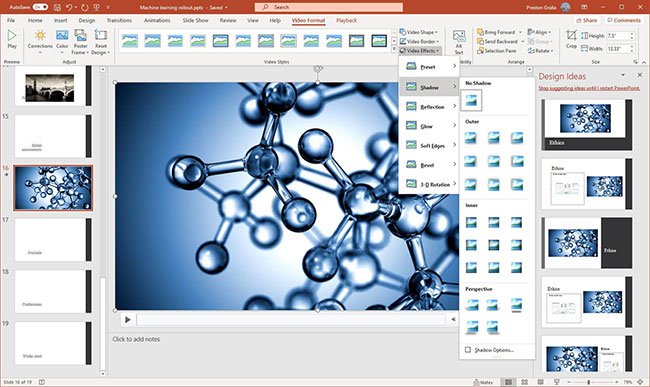
Task: Click the Poster Frame icon
Action: (x=80, y=36)
